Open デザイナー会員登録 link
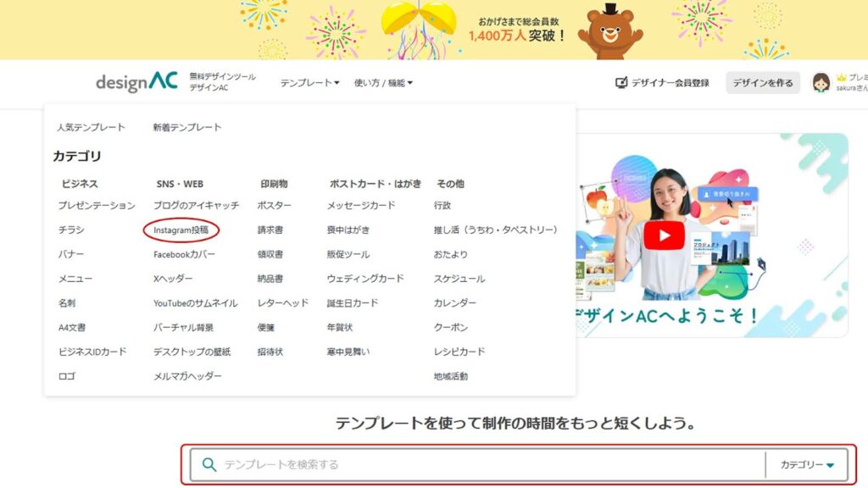 point(670,83)
